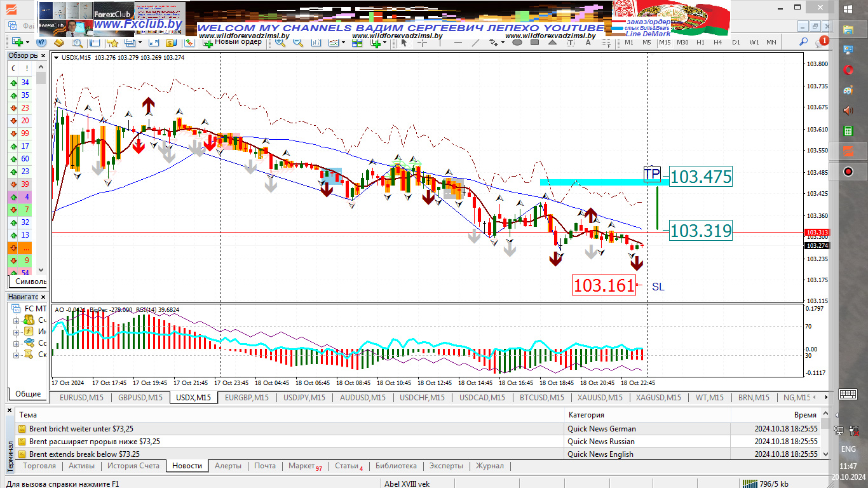Click the New Chart green plus icon
The width and height of the screenshot is (868, 488).
coord(17,43)
